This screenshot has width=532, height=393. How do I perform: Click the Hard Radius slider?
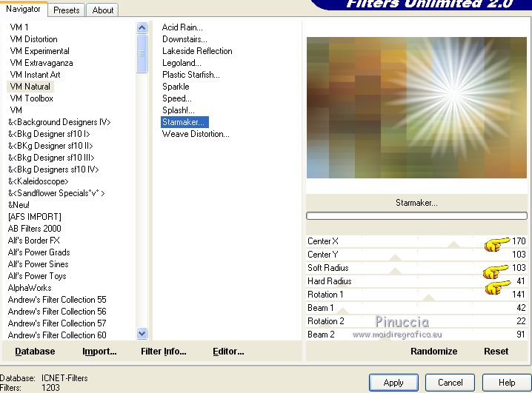click(416, 281)
